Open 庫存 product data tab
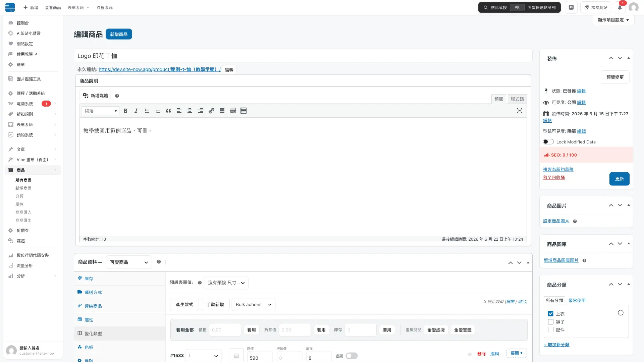The image size is (644, 362). click(120, 279)
